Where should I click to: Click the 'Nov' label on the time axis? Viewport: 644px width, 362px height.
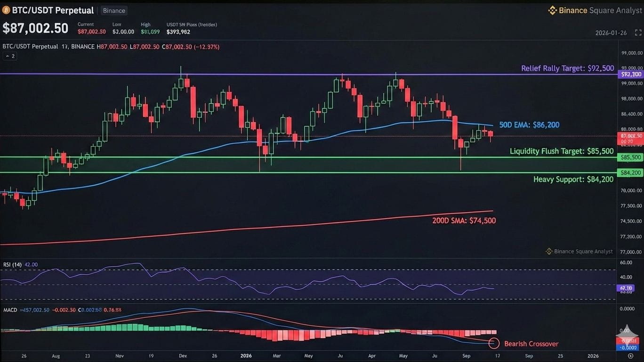(119, 356)
